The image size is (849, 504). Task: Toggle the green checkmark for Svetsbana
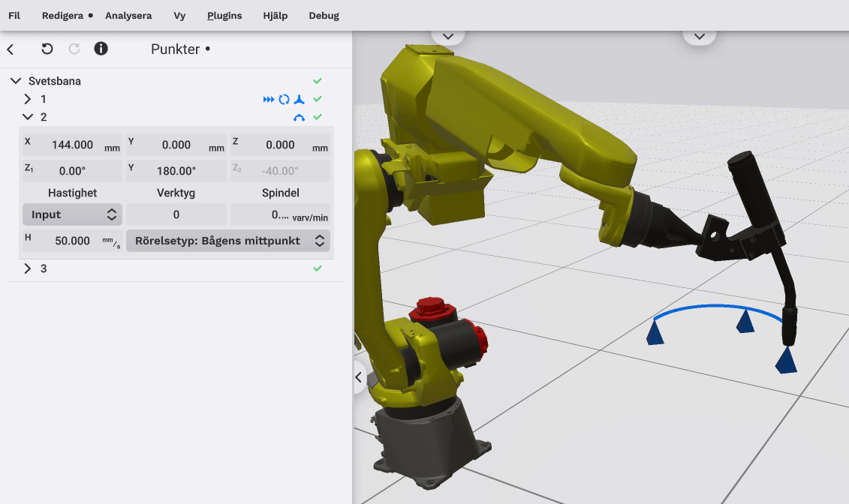click(x=318, y=81)
